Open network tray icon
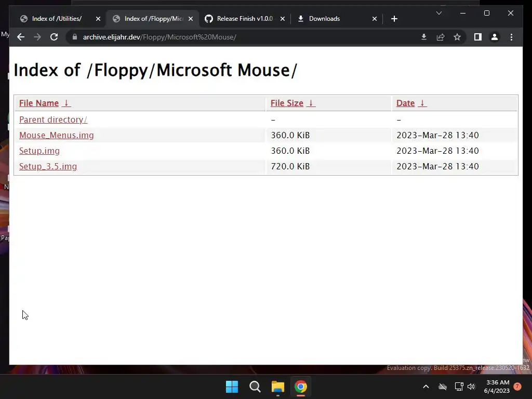Viewport: 532px width, 399px height. click(459, 387)
